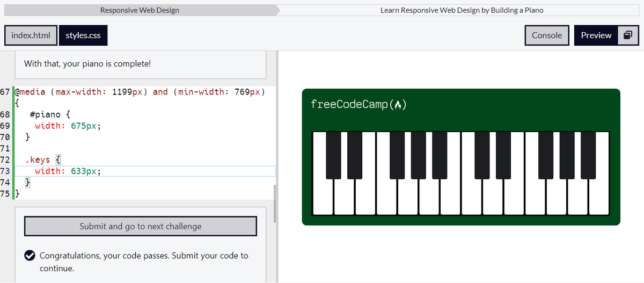Click the editor vertical scrollbar thumb
The width and height of the screenshot is (644, 283).
point(276,204)
